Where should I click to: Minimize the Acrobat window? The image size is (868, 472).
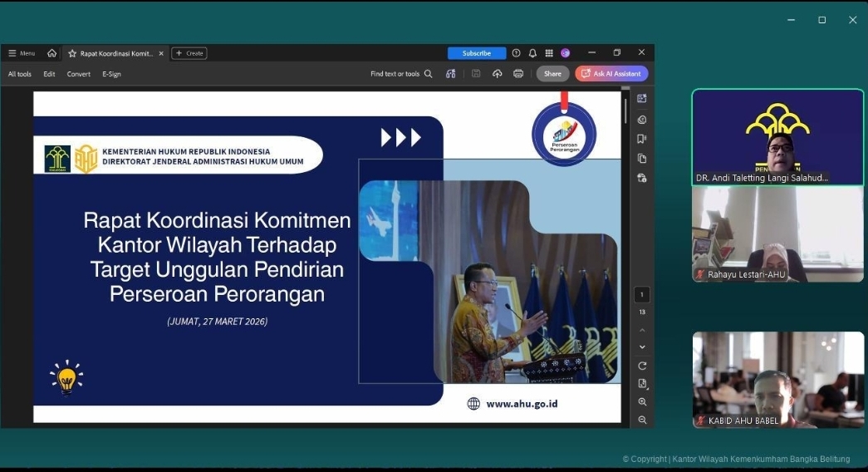pyautogui.click(x=591, y=52)
